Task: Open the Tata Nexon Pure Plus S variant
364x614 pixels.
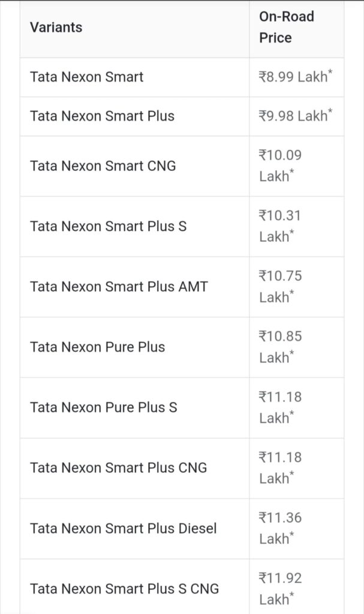Action: coord(104,408)
